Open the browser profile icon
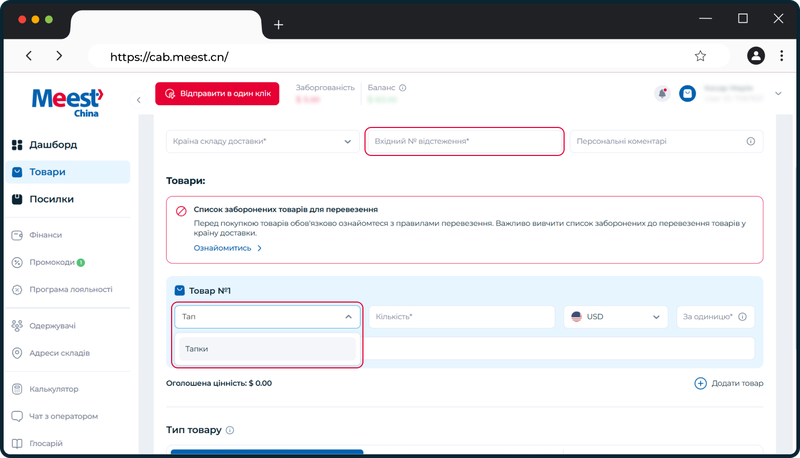 point(756,56)
